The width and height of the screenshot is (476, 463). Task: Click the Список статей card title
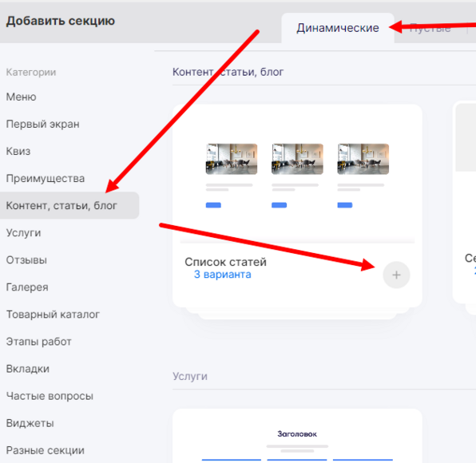pos(225,262)
